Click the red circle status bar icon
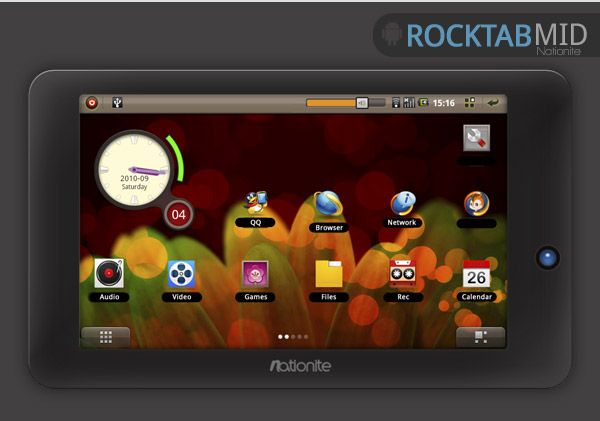 tap(92, 102)
